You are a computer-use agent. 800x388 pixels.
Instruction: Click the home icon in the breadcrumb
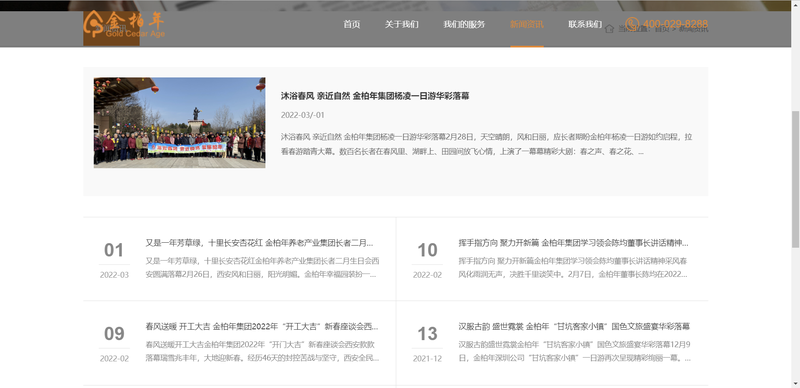tap(609, 29)
